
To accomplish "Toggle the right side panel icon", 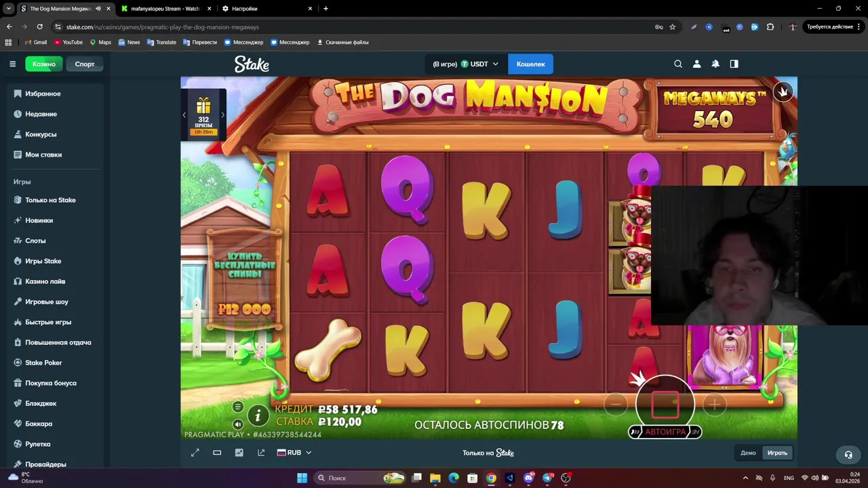I will pyautogui.click(x=734, y=64).
